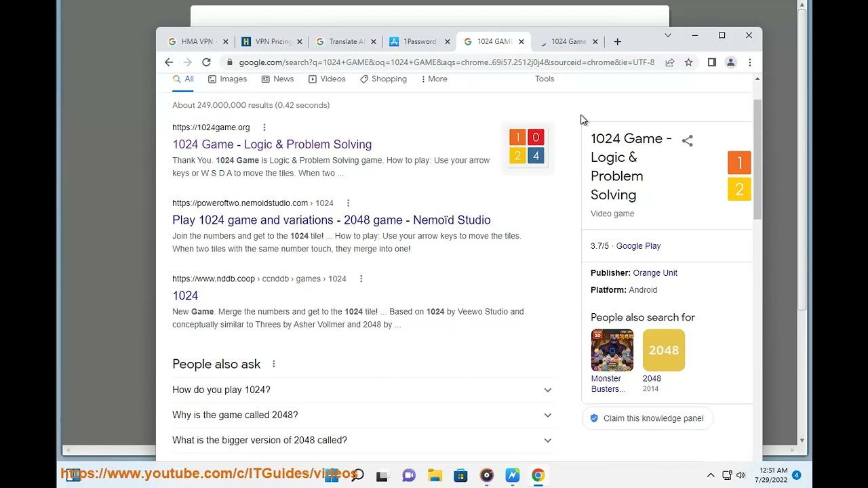Open the nddb.coop 1024 result link
The width and height of the screenshot is (868, 488).
coord(185,296)
